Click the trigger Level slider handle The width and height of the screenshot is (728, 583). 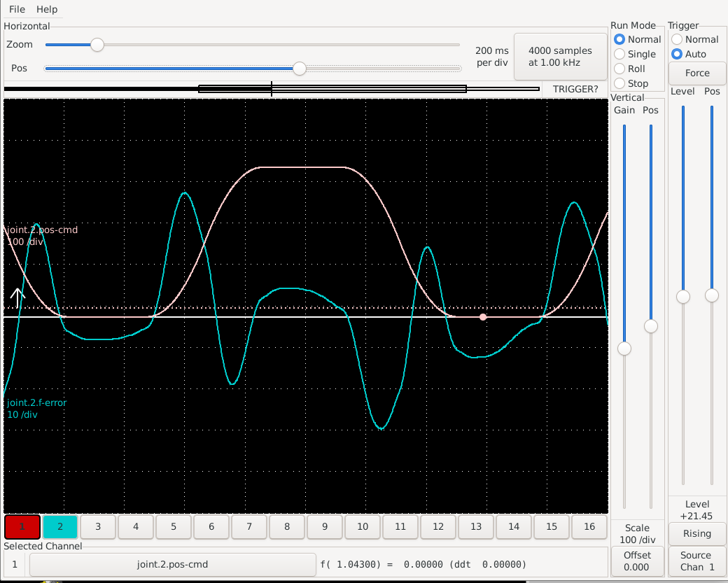coord(683,297)
